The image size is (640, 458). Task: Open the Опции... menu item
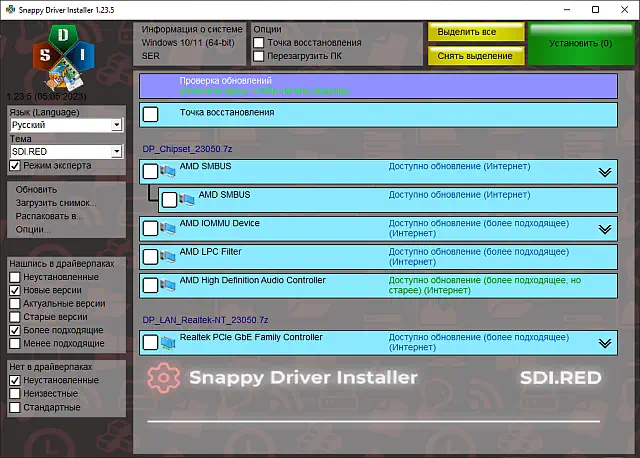tap(33, 229)
